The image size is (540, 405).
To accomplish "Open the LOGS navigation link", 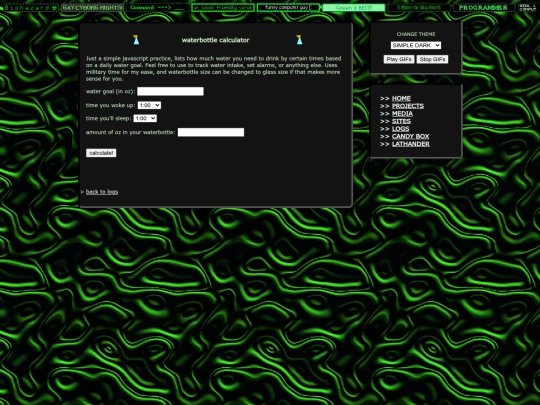I will [401, 129].
